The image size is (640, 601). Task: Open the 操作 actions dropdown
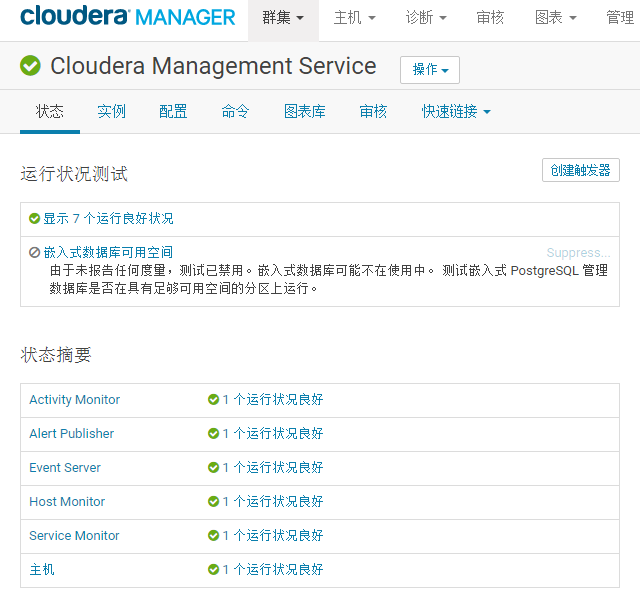pos(430,70)
